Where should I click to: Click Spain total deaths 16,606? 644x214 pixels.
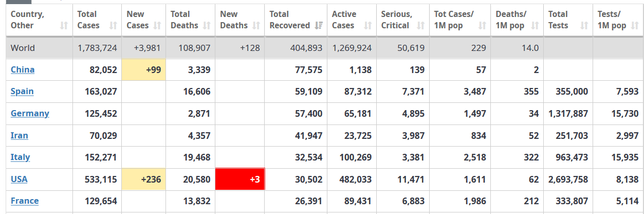tap(197, 91)
